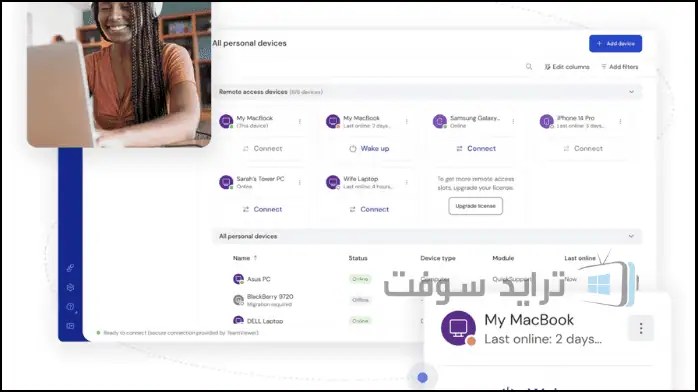
Task: Click Wake up for the offline MacBook
Action: click(369, 149)
